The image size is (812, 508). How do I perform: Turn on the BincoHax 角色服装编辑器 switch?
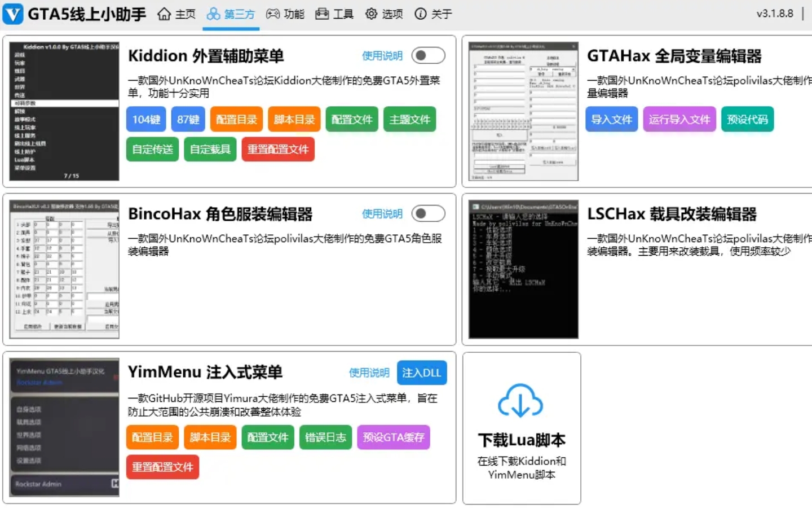coord(428,213)
